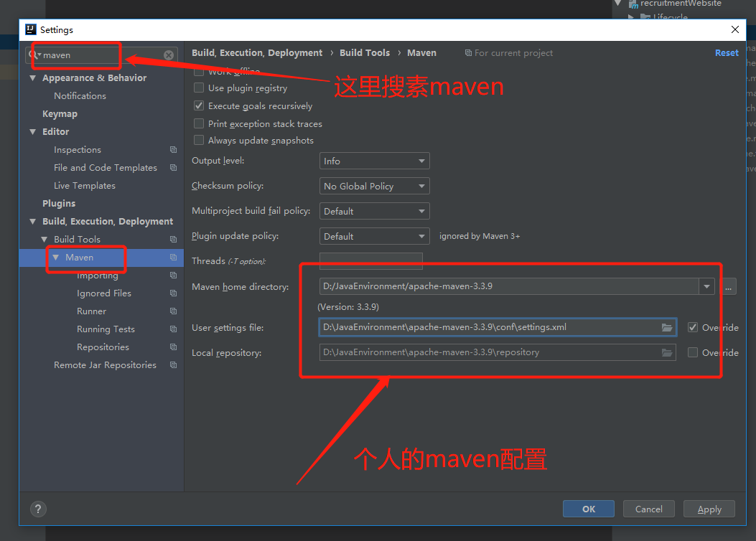The image size is (756, 541).
Task: Select Notifications in settings tree
Action: (x=80, y=96)
